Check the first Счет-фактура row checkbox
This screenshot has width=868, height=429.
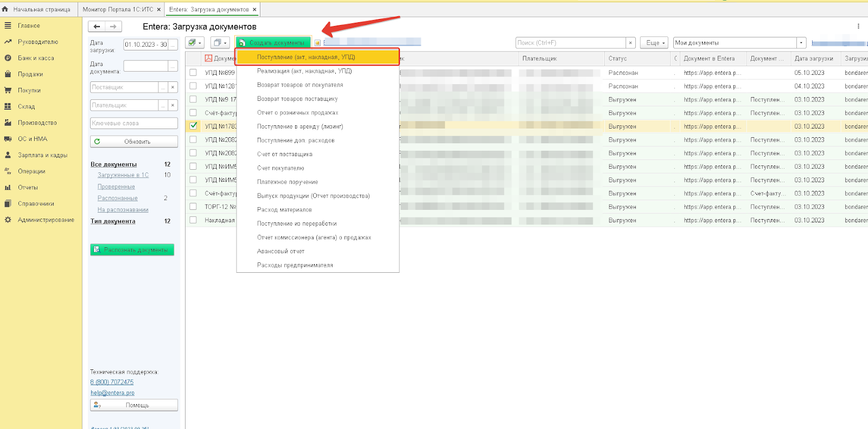click(193, 112)
